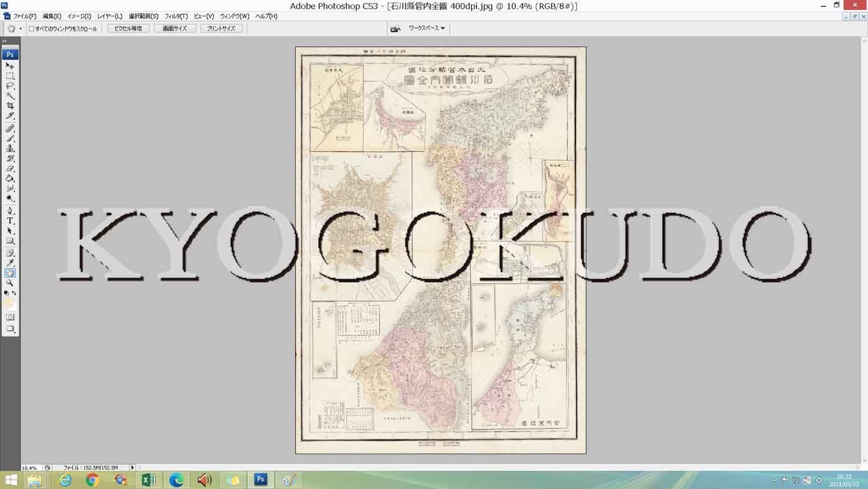
Task: Click the Go to Bridge icon
Action: point(395,29)
